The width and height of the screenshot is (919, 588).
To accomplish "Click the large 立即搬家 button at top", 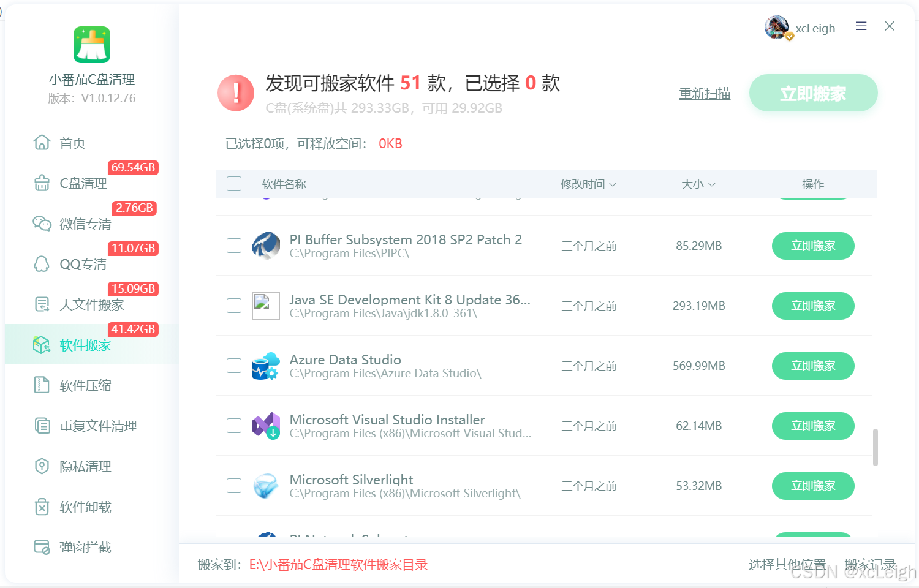I will [x=813, y=93].
